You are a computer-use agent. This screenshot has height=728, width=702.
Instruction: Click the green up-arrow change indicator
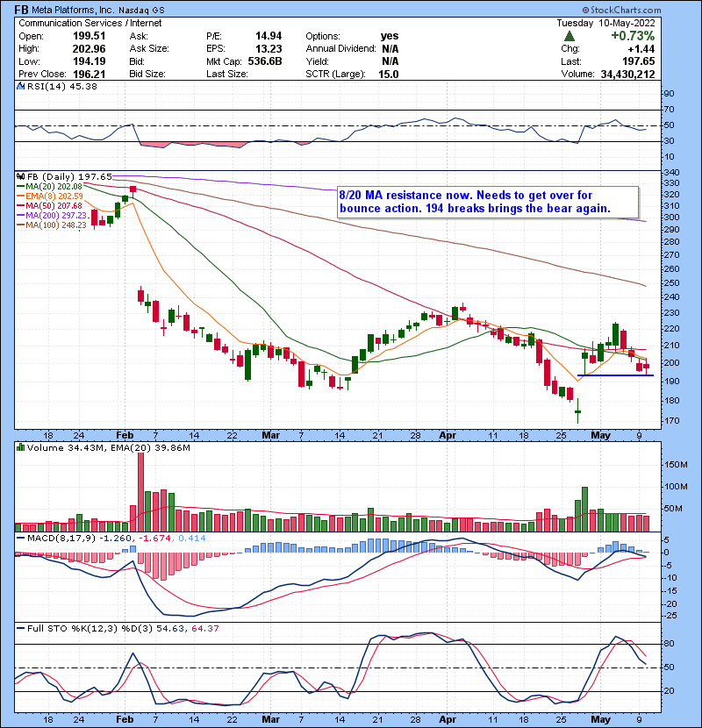569,36
